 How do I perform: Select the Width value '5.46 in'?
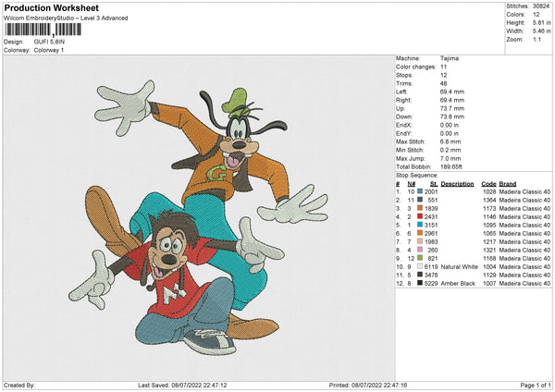click(541, 31)
